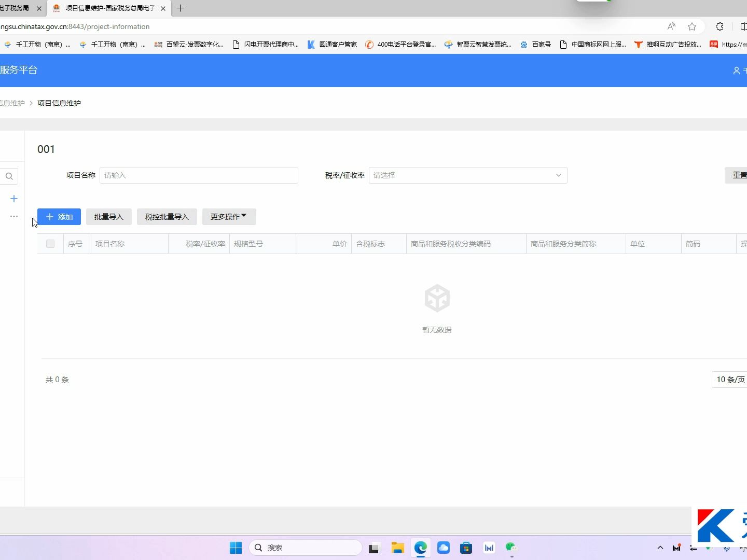Open File Explorer from the taskbar
747x560 pixels.
[x=398, y=548]
